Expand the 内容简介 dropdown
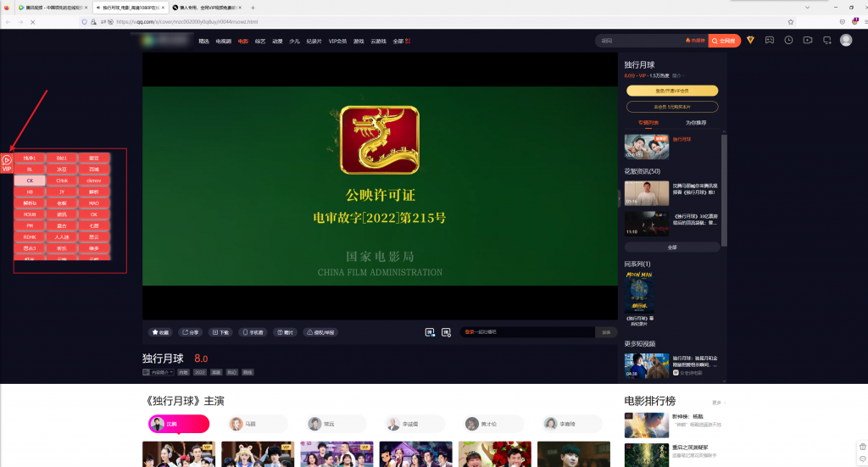Image resolution: width=868 pixels, height=467 pixels. pyautogui.click(x=159, y=372)
